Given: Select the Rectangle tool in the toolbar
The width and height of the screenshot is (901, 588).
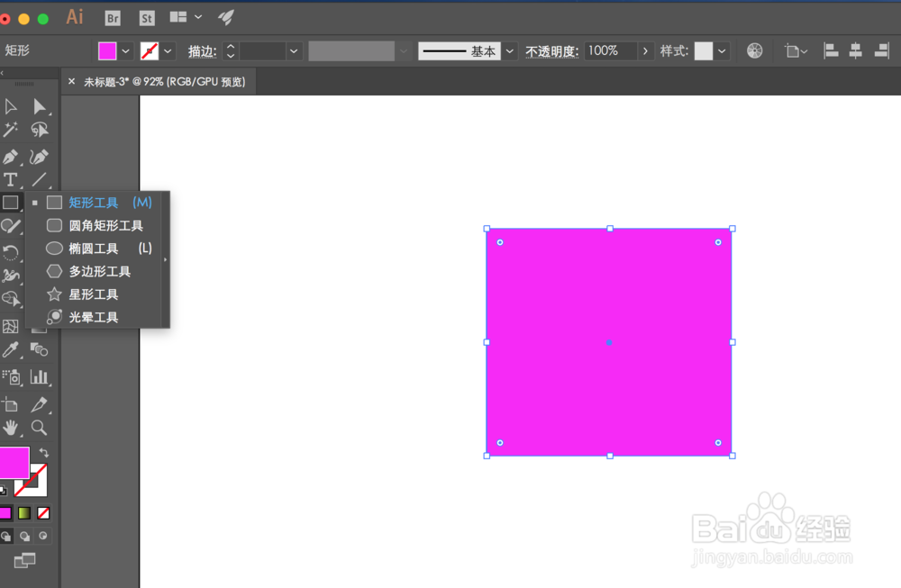Looking at the screenshot, I should [x=10, y=203].
